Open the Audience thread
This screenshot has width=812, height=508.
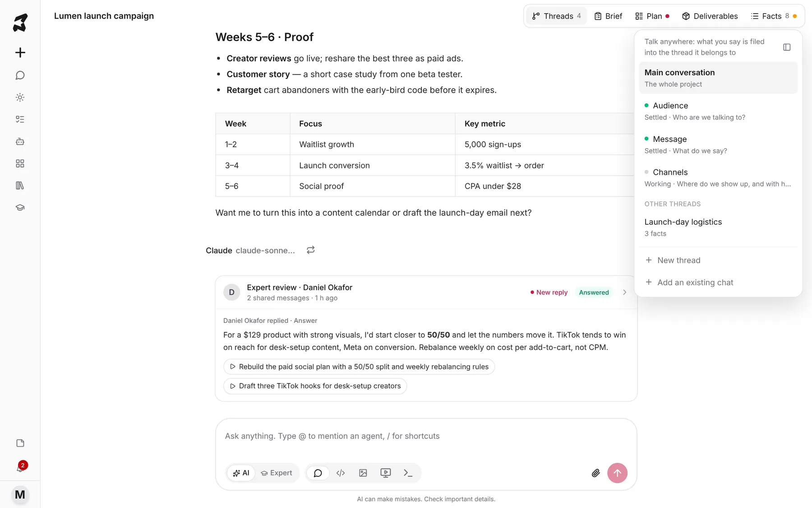click(718, 111)
